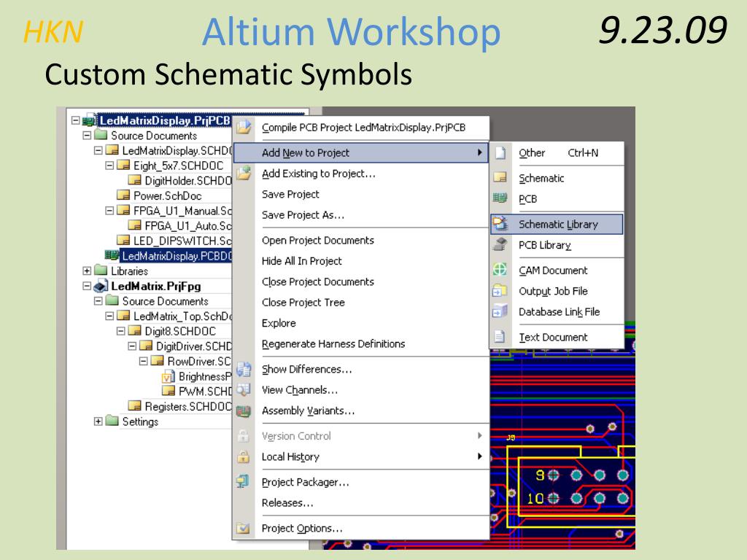
Task: Select LedMatrixDisplay.SCHDOC tree item
Action: (177, 150)
